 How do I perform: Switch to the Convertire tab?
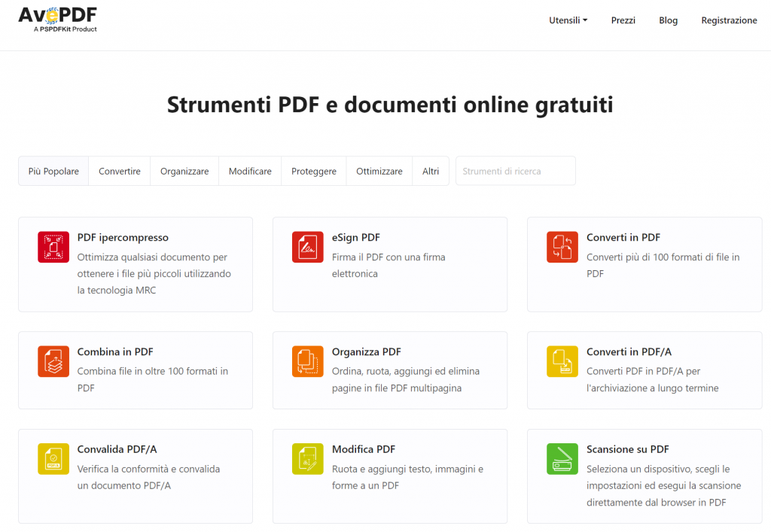click(119, 171)
